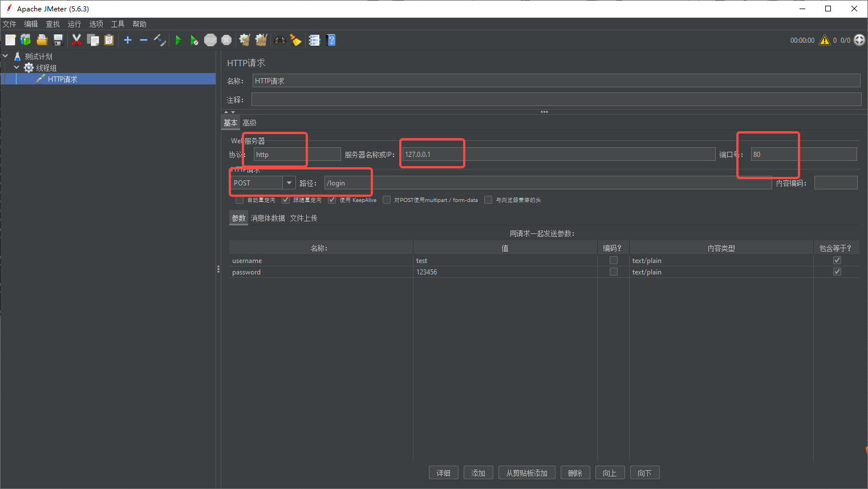This screenshot has height=489, width=868.
Task: Click the 从剪贴板添加 button
Action: pyautogui.click(x=527, y=473)
